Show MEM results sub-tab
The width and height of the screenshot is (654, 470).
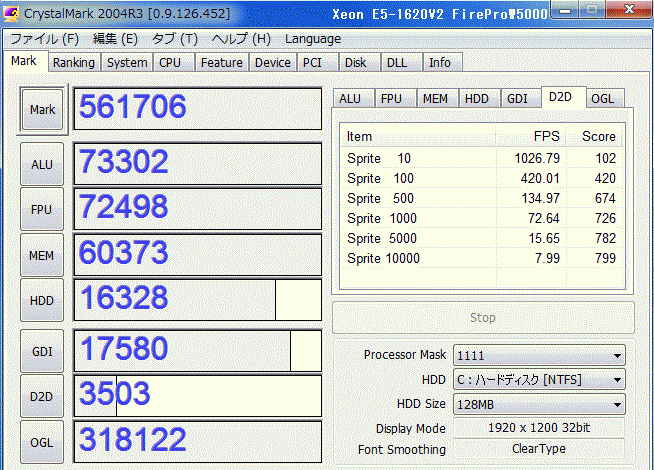coord(438,98)
